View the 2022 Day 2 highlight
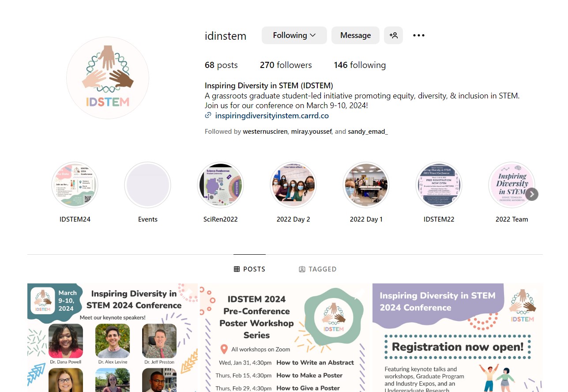The width and height of the screenshot is (568, 392). pyautogui.click(x=293, y=185)
